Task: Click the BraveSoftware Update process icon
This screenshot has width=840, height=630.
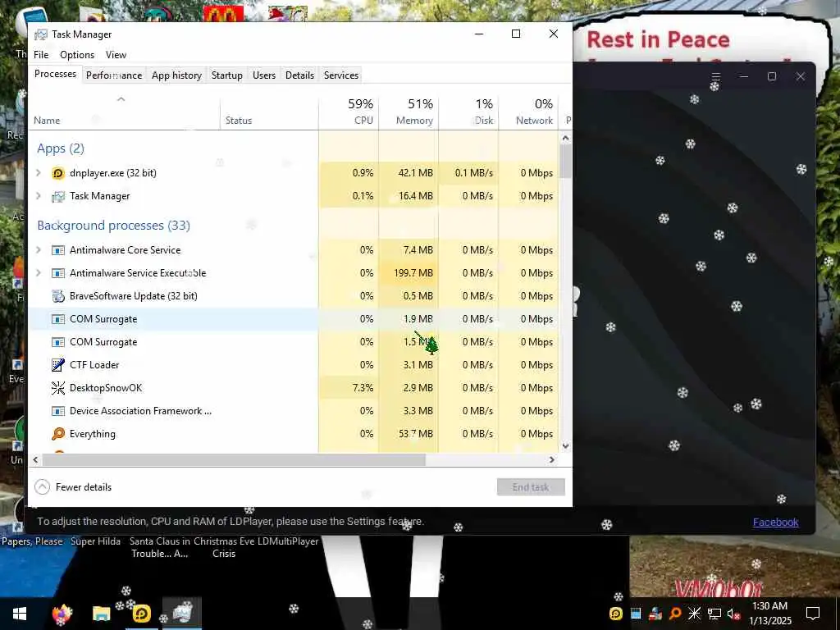Action: [x=58, y=296]
